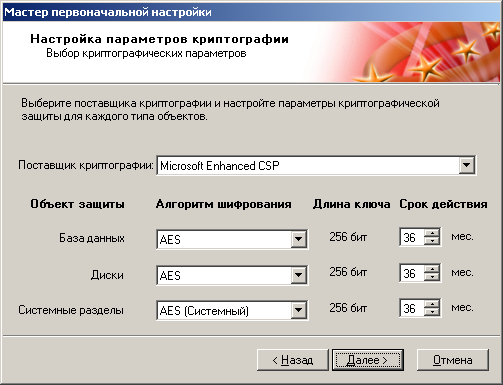Click the Объект защиты column header
The height and width of the screenshot is (385, 503).
click(77, 204)
